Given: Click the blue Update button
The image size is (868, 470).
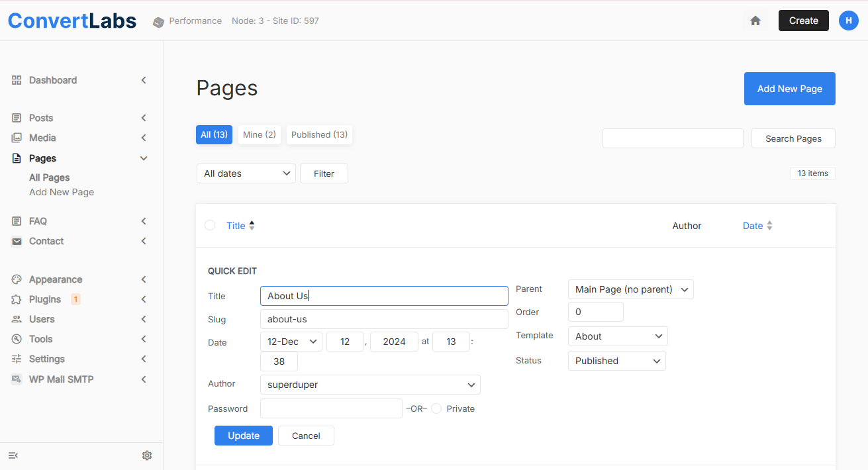Looking at the screenshot, I should 243,436.
